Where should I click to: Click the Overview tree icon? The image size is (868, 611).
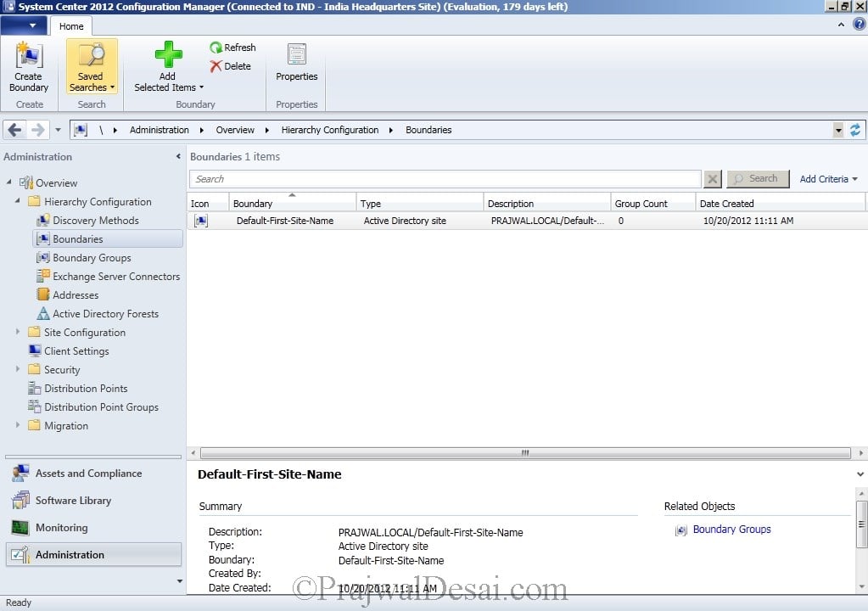pos(26,182)
